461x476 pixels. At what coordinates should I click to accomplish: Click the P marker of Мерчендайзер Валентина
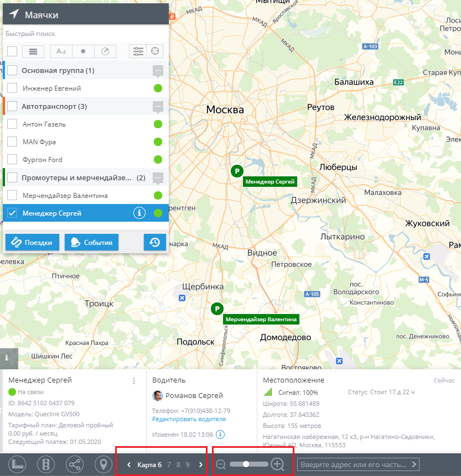tap(217, 308)
